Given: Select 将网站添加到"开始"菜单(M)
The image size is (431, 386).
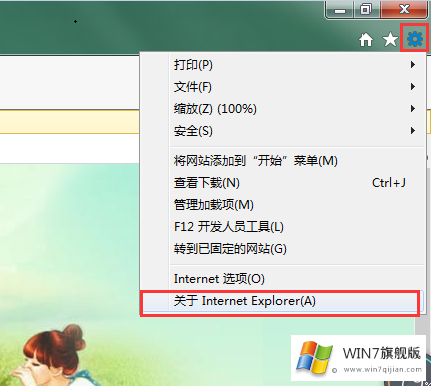Looking at the screenshot, I should coord(282,161).
